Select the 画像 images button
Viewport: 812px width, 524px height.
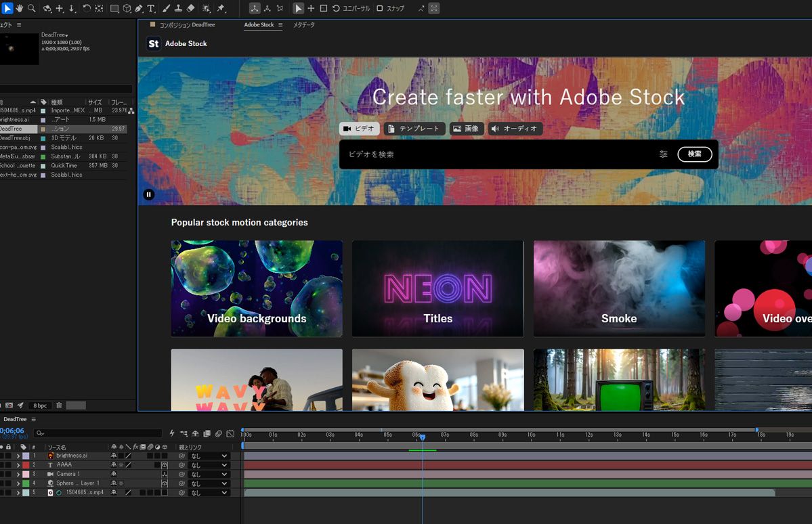[x=467, y=129]
